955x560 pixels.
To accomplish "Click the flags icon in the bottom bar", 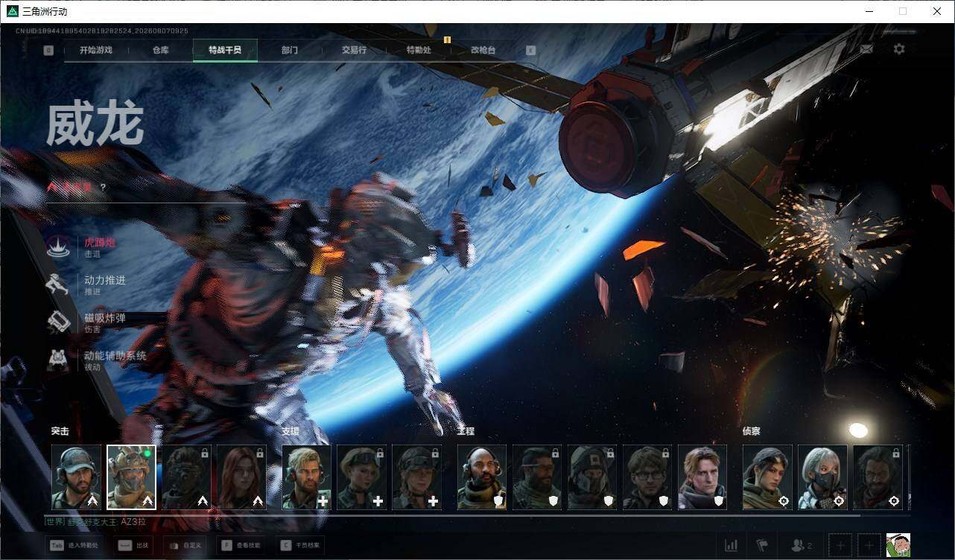I will click(x=762, y=546).
